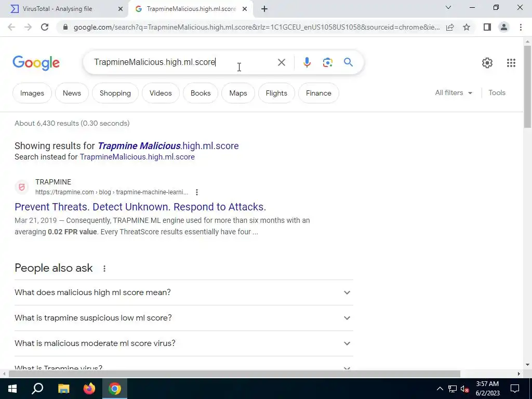
Task: Expand 'What does malicious high ml score mean?'
Action: [x=183, y=292]
